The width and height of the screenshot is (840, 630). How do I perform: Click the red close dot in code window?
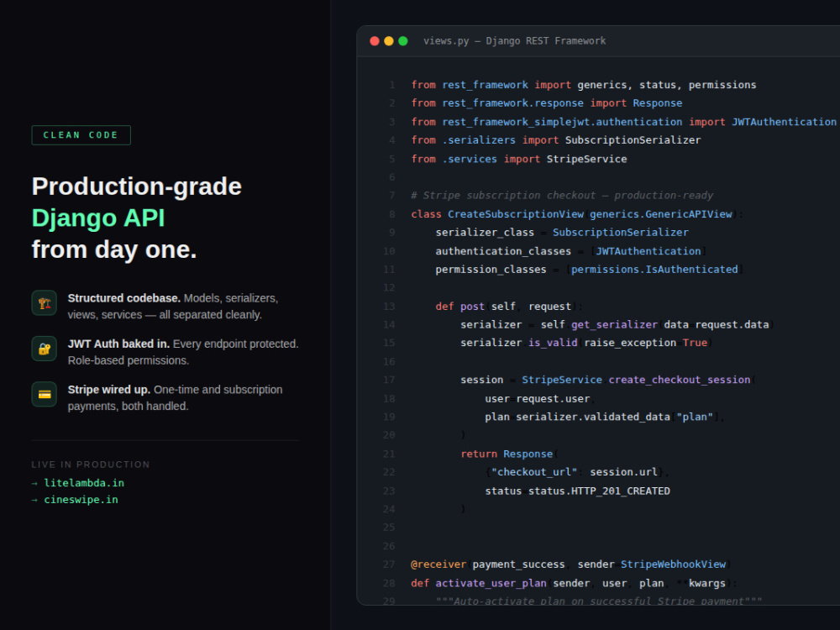click(x=375, y=41)
